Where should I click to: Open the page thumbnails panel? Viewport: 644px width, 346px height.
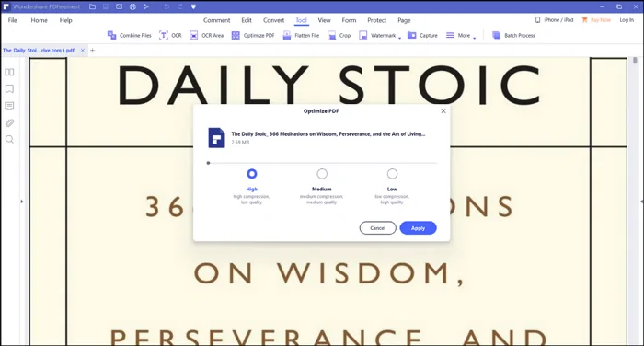pos(9,73)
